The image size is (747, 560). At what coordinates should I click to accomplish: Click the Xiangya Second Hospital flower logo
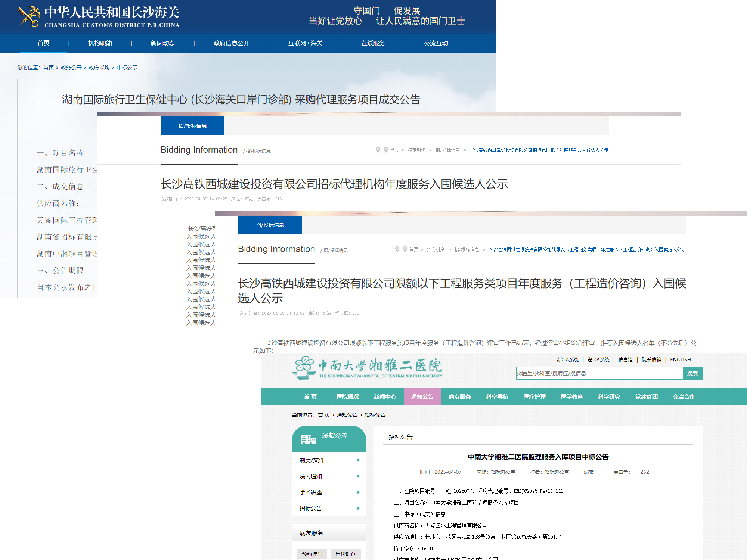point(304,368)
